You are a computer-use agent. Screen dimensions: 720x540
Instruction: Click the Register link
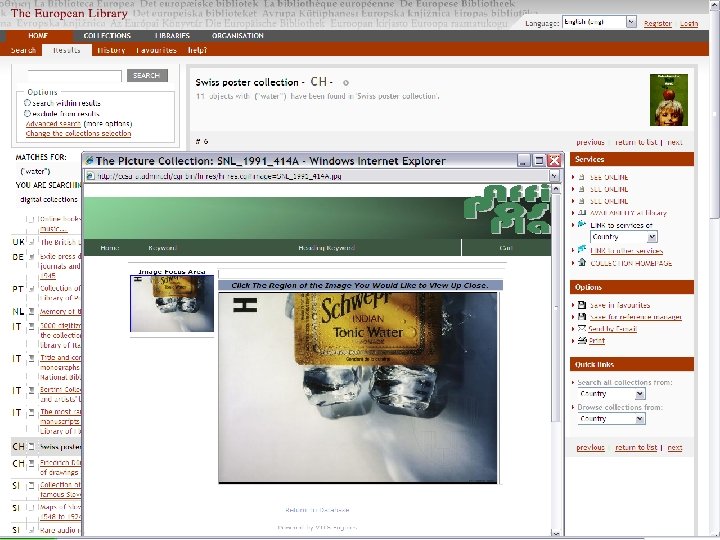coord(658,23)
